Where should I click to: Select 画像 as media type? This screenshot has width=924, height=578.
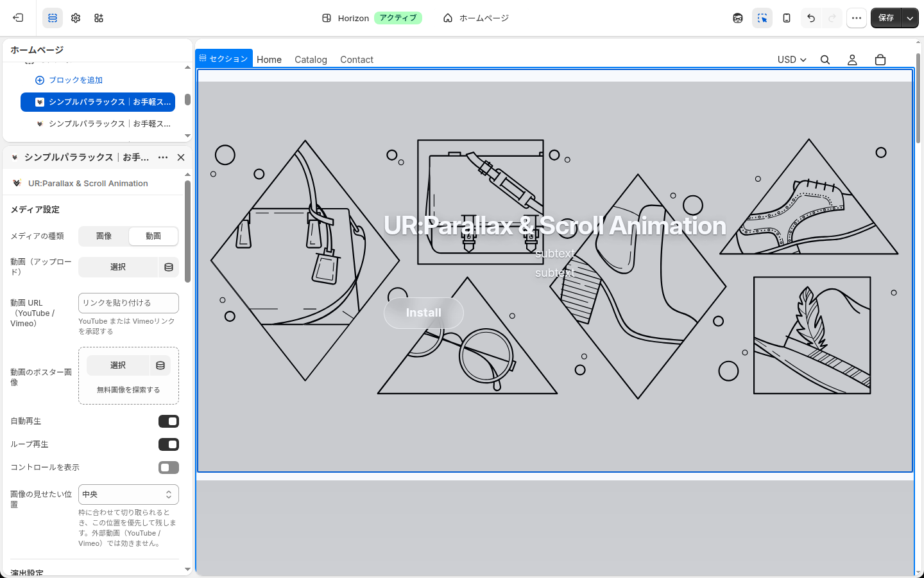104,236
